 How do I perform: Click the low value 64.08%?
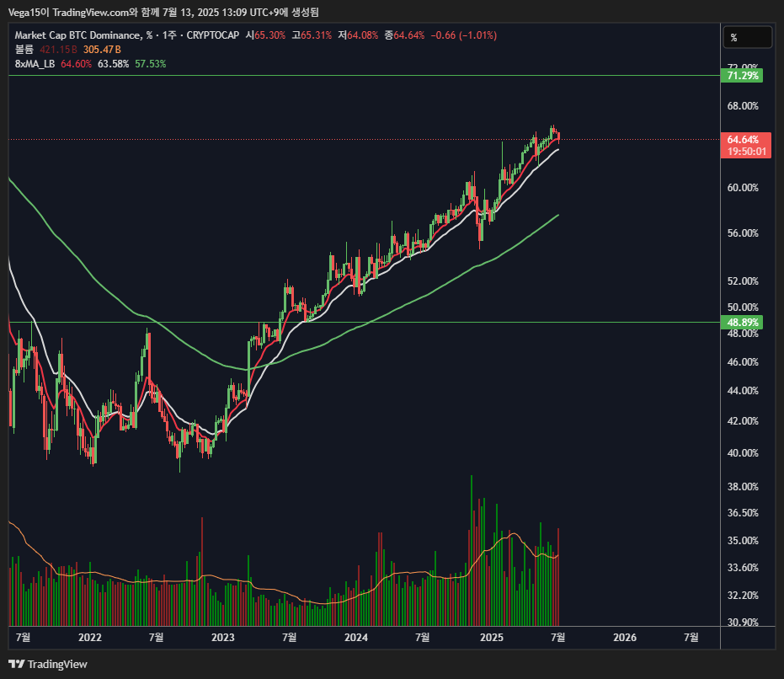click(362, 35)
